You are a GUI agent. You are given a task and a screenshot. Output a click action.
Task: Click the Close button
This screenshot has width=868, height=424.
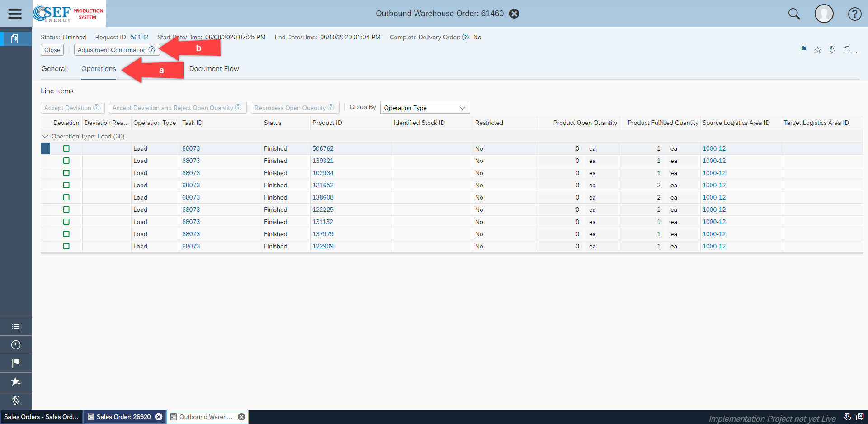[x=52, y=50]
